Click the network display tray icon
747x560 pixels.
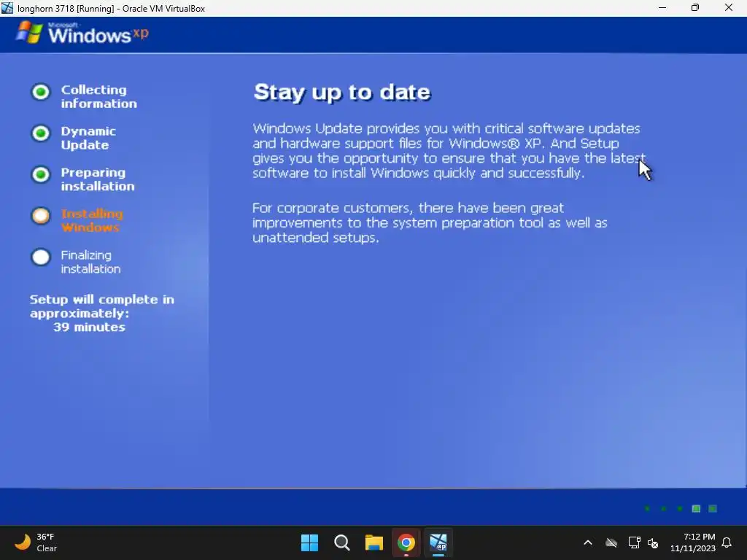[x=634, y=542]
